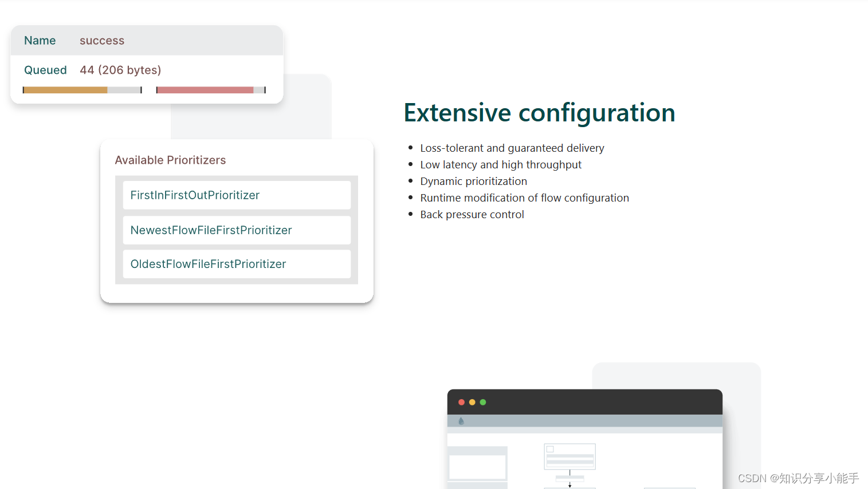Select FirstInFirstOutPrioritizer in Available Prioritizers

click(237, 195)
